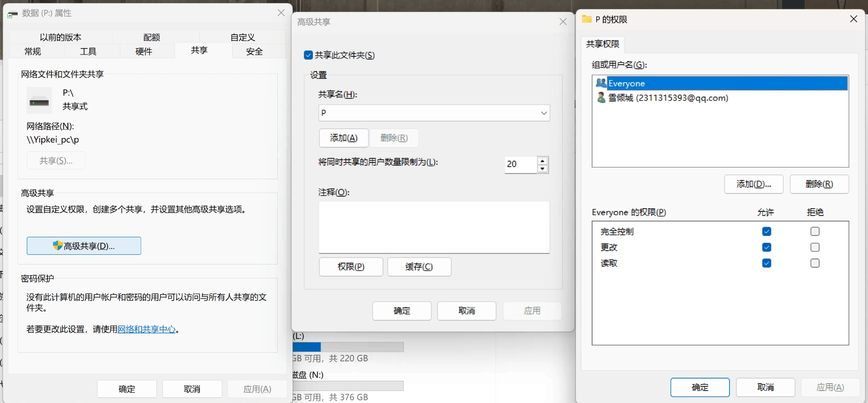Image resolution: width=868 pixels, height=403 pixels.
Task: Click 应用(A) in P 的权限 window
Action: [x=831, y=387]
